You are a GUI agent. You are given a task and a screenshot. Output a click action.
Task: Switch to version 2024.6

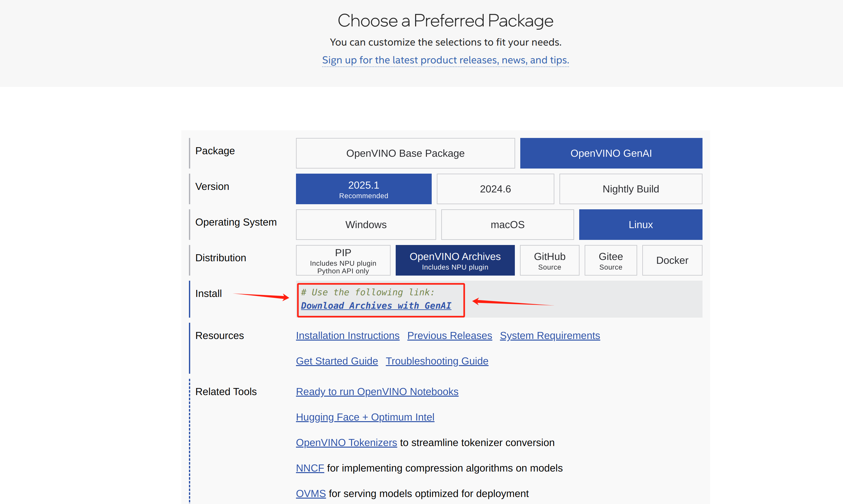tap(495, 189)
